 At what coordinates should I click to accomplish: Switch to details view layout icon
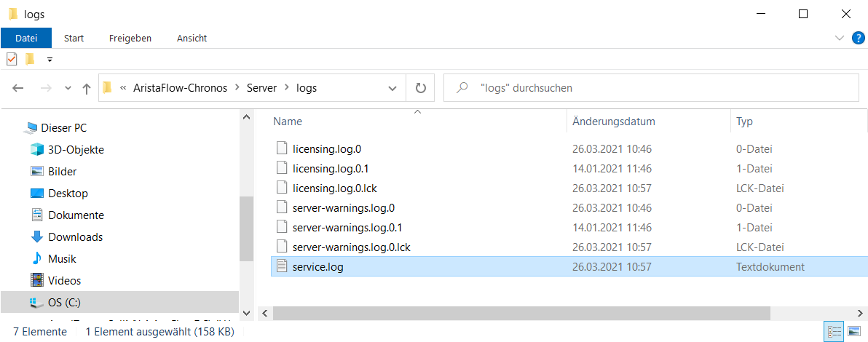(x=835, y=332)
